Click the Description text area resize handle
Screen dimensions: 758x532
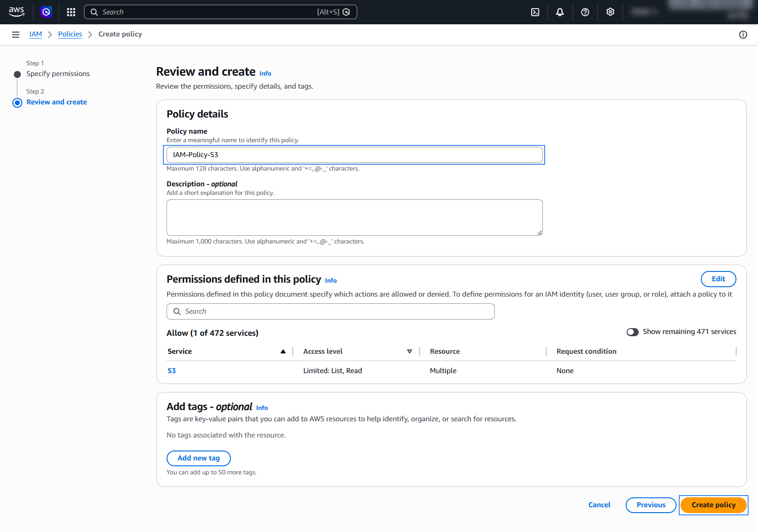tap(539, 233)
